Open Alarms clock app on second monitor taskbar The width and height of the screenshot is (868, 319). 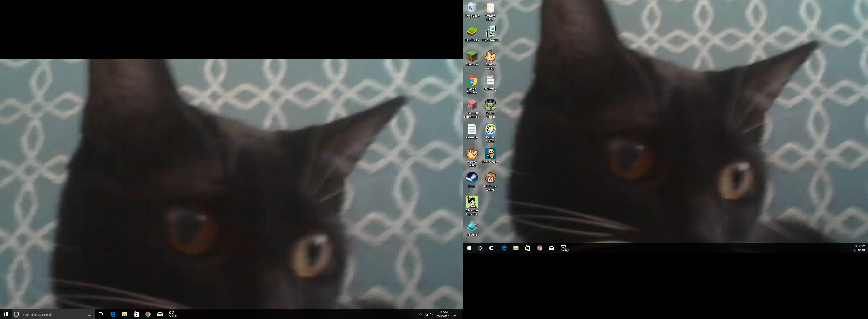click(x=564, y=248)
